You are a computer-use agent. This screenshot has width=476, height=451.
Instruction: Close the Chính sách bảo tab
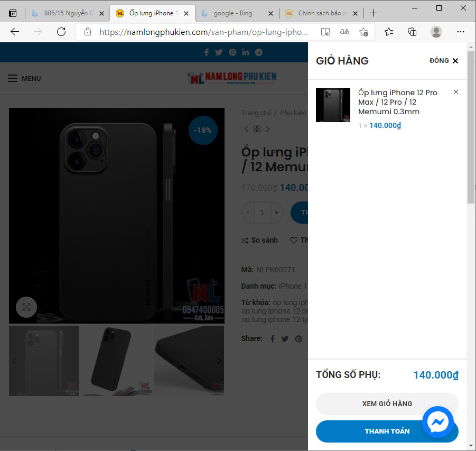click(x=355, y=13)
